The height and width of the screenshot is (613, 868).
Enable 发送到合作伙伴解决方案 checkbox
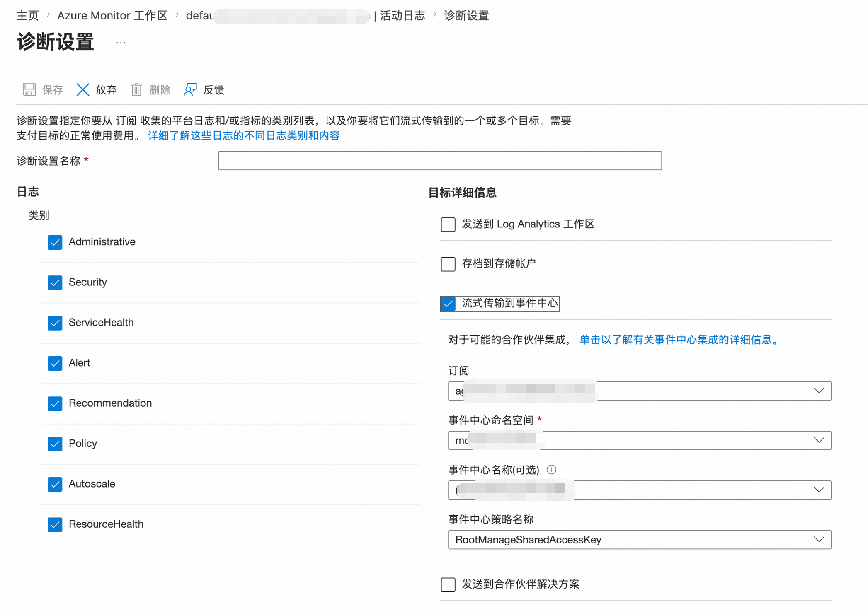click(x=448, y=584)
